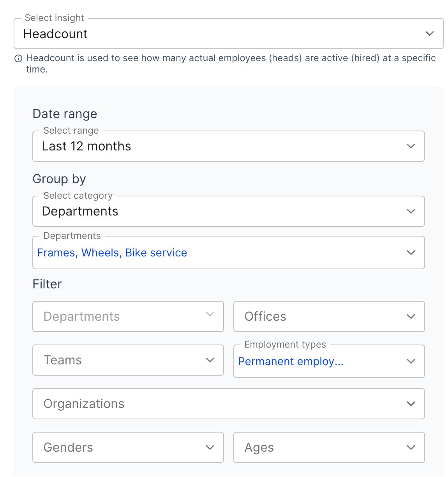The image size is (448, 477).
Task: Click chevron arrow in Select category field
Action: [411, 211]
